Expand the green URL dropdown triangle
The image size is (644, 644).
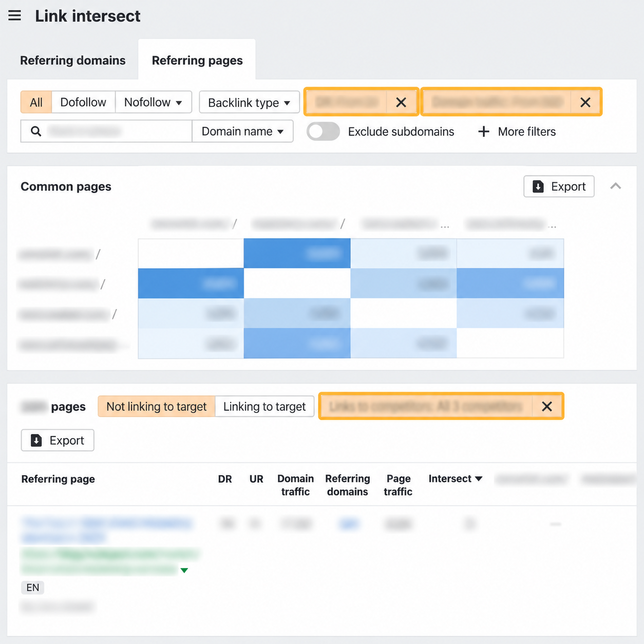tap(184, 570)
